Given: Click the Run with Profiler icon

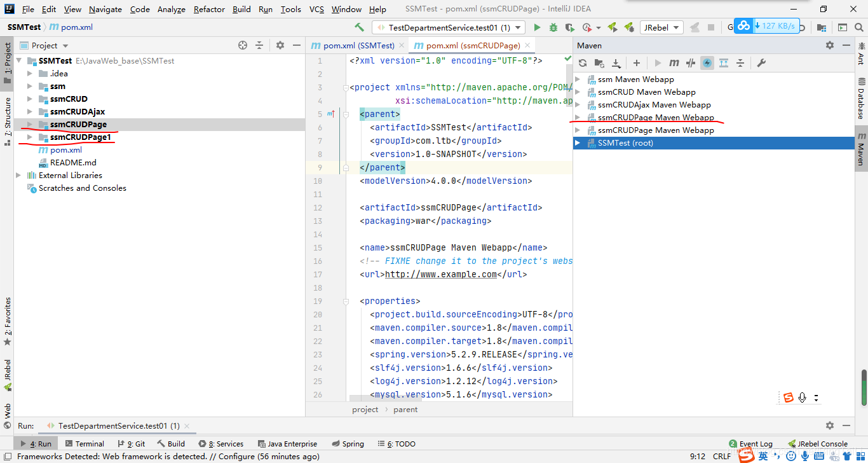Looking at the screenshot, I should click(x=587, y=27).
